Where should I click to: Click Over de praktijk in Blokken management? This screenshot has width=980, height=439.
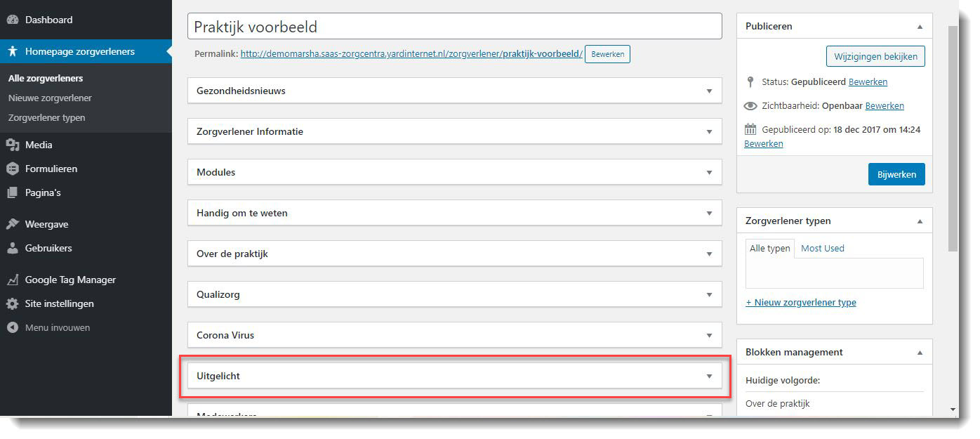(x=778, y=404)
